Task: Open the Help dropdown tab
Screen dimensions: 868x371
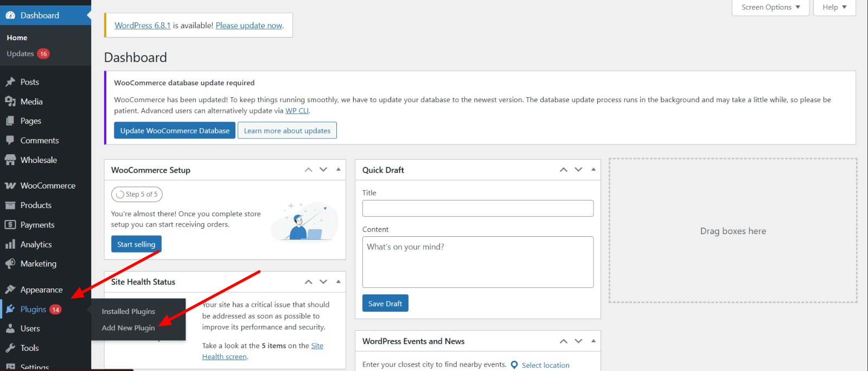Action: pyautogui.click(x=834, y=7)
